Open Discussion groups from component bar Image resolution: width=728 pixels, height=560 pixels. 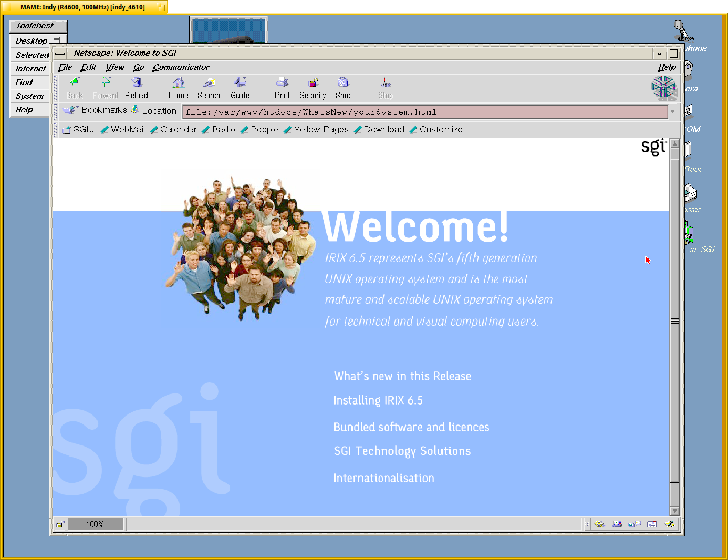point(635,524)
